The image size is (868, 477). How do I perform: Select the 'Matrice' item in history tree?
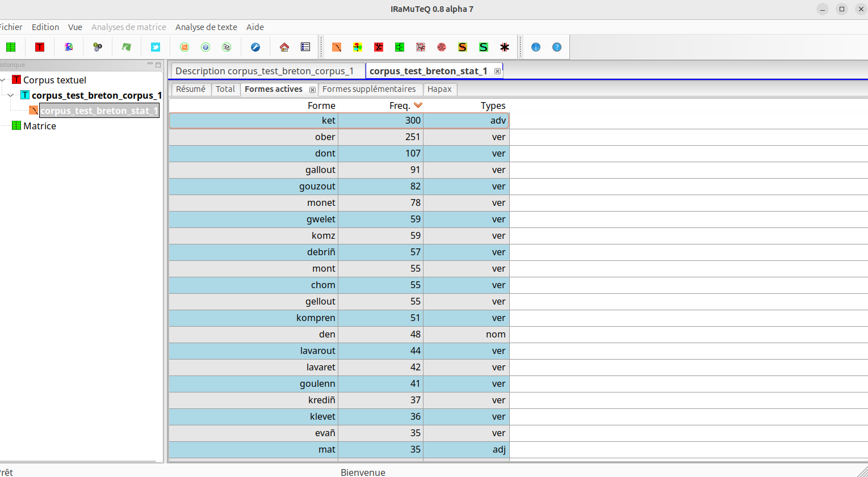[40, 126]
